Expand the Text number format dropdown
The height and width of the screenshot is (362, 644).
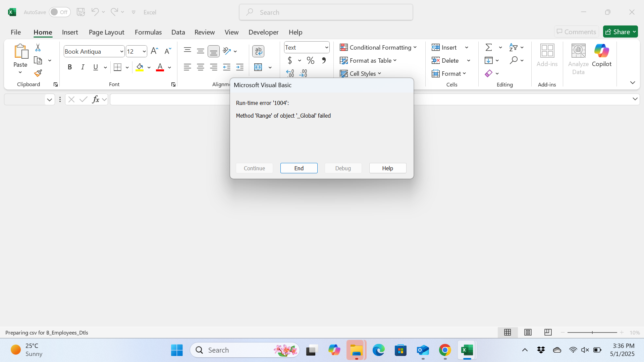pyautogui.click(x=326, y=48)
